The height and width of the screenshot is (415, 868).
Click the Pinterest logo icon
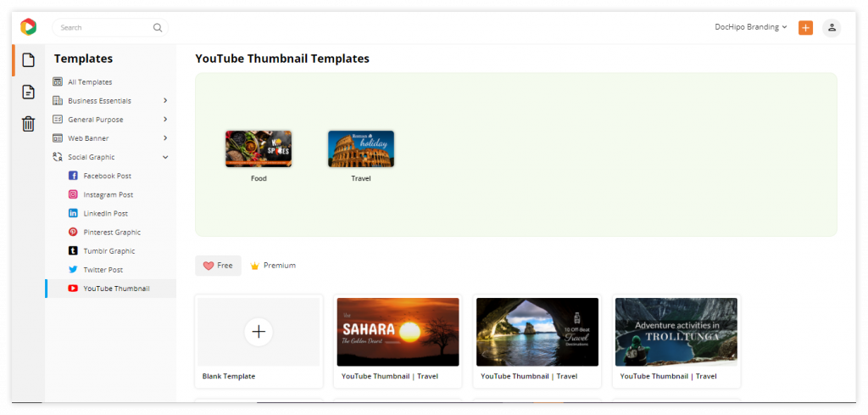coord(73,233)
